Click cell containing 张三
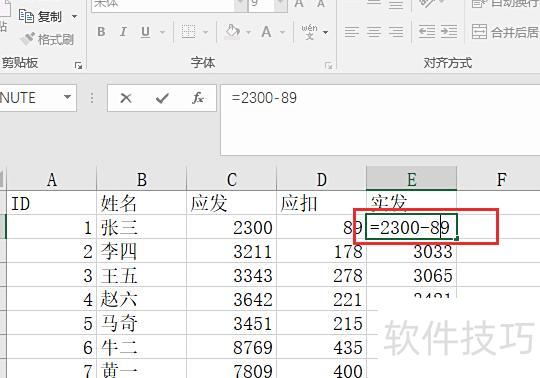This screenshot has width=540, height=378. coord(142,227)
